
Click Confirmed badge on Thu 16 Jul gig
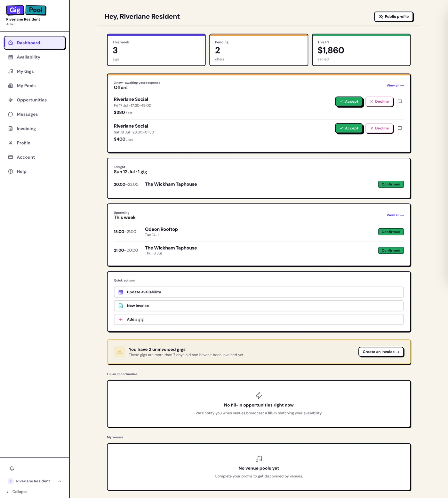coord(391,250)
